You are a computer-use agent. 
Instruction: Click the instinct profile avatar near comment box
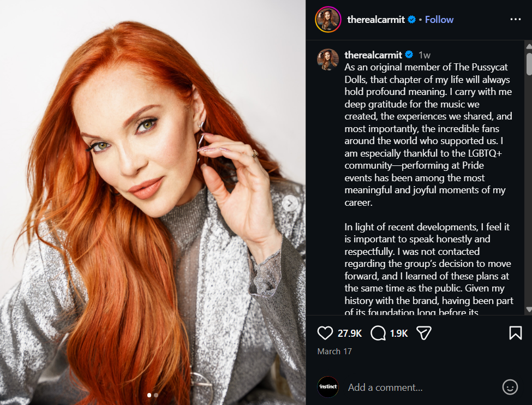tap(328, 387)
